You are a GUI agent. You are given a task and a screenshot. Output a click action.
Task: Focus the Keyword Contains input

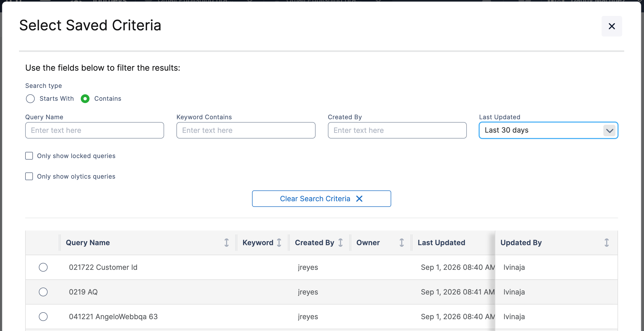click(x=246, y=130)
